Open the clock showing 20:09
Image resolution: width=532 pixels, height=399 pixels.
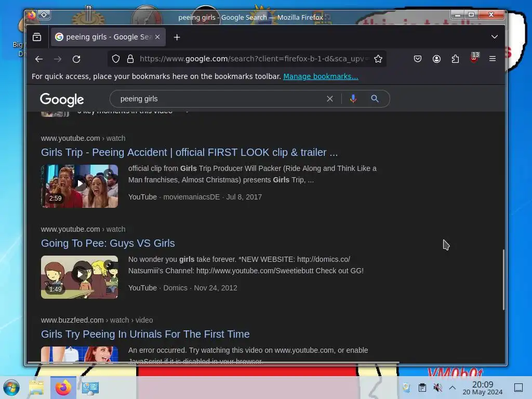pyautogui.click(x=483, y=388)
